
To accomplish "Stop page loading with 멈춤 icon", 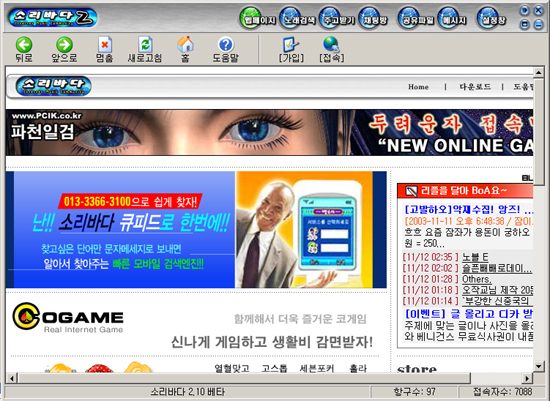I will point(105,45).
